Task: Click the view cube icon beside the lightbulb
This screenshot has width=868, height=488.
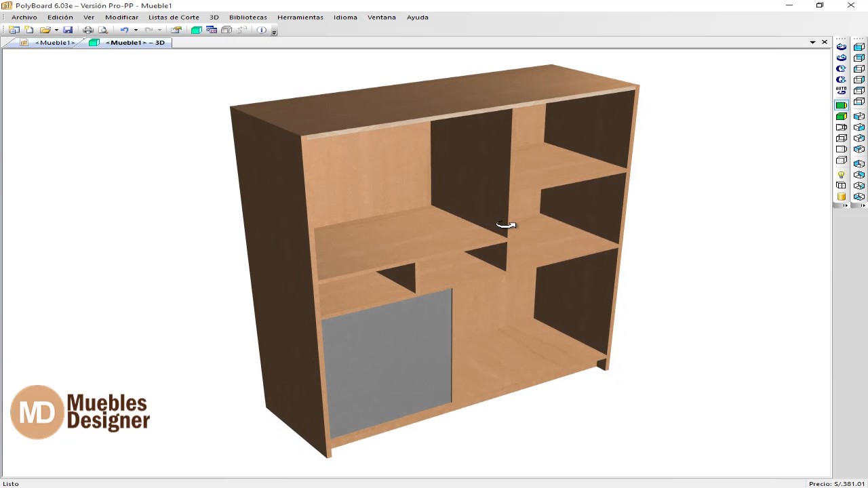Action: pyautogui.click(x=859, y=174)
